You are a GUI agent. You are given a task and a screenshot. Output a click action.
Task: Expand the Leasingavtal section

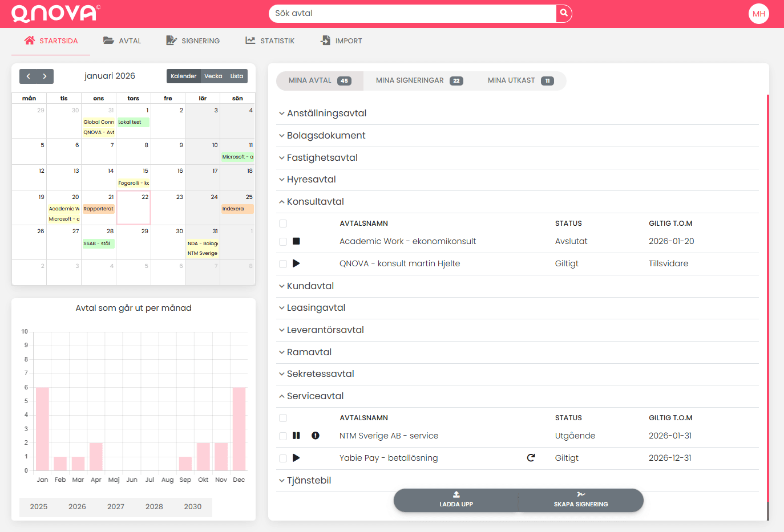pyautogui.click(x=518, y=308)
